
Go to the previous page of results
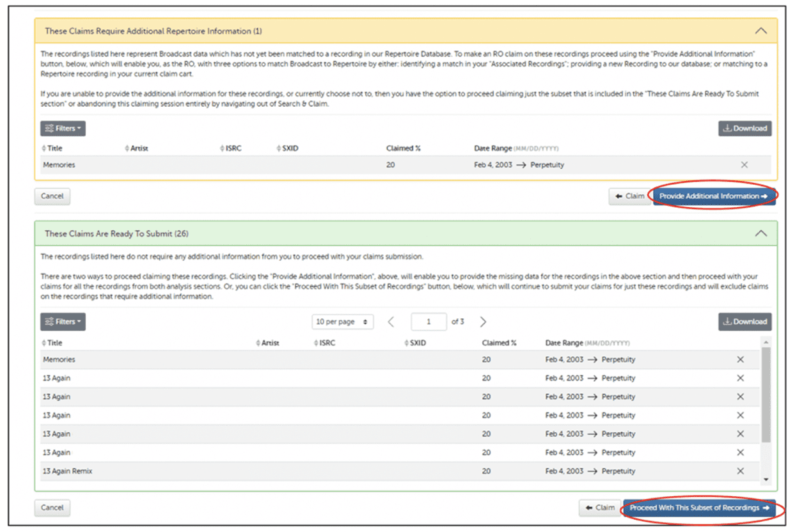391,322
